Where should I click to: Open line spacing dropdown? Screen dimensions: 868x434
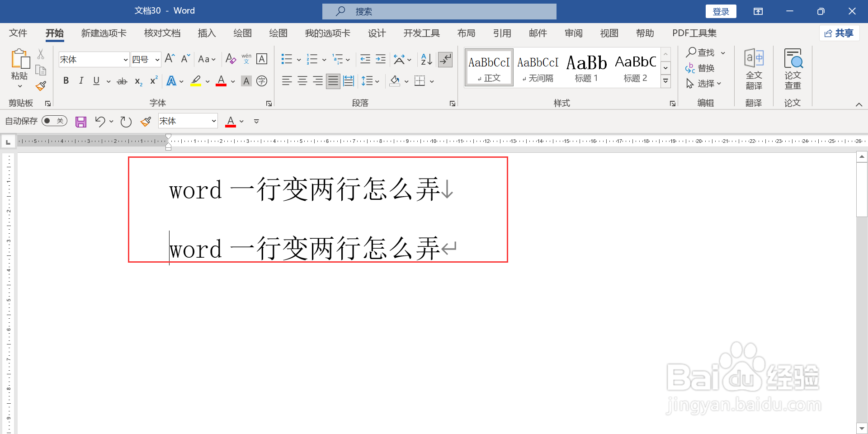370,81
